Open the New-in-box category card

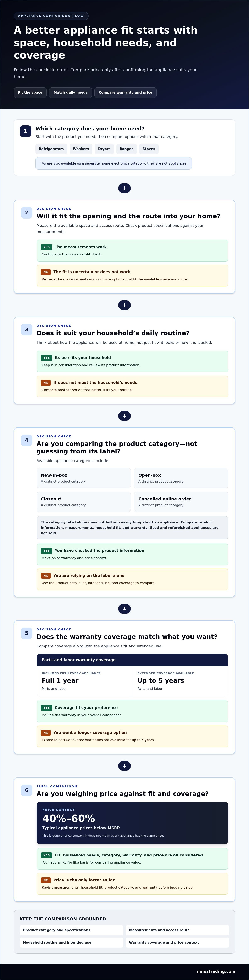84,478
